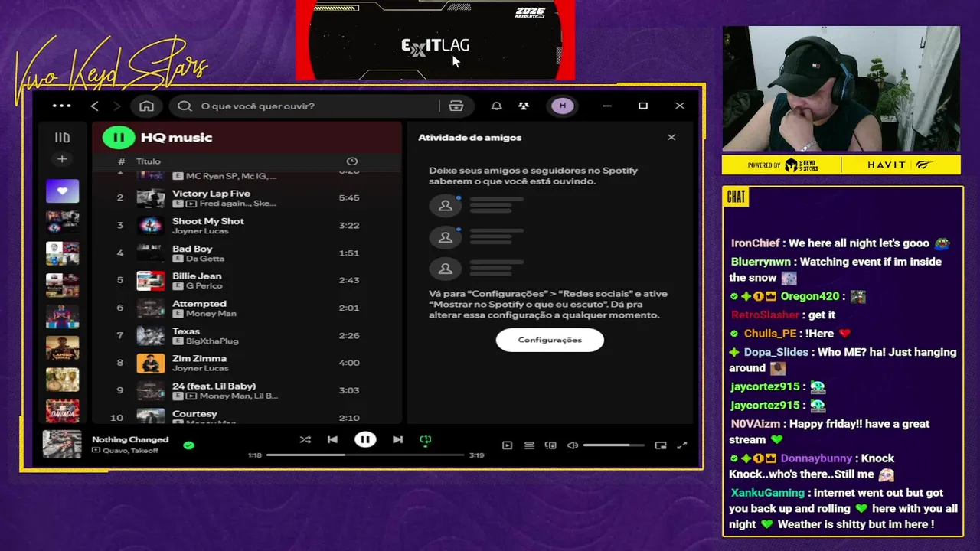Go forward with the right arrow
Screen dimensions: 980x551
[116, 106]
